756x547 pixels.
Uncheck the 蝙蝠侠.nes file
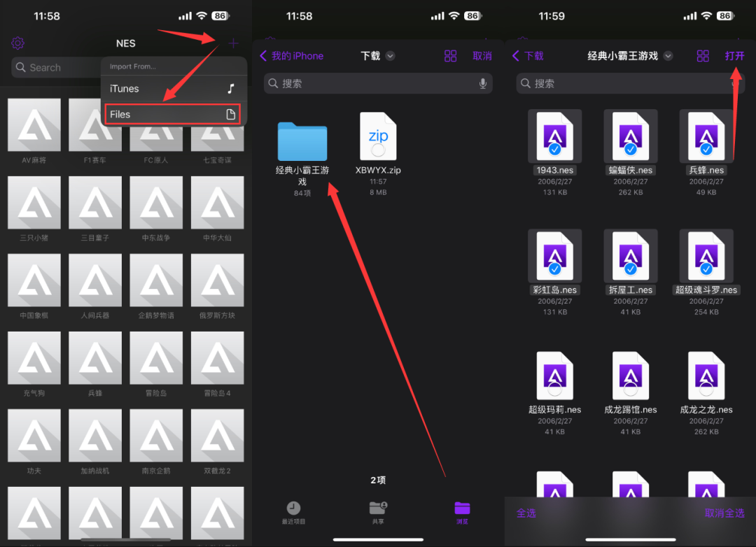[x=630, y=149]
